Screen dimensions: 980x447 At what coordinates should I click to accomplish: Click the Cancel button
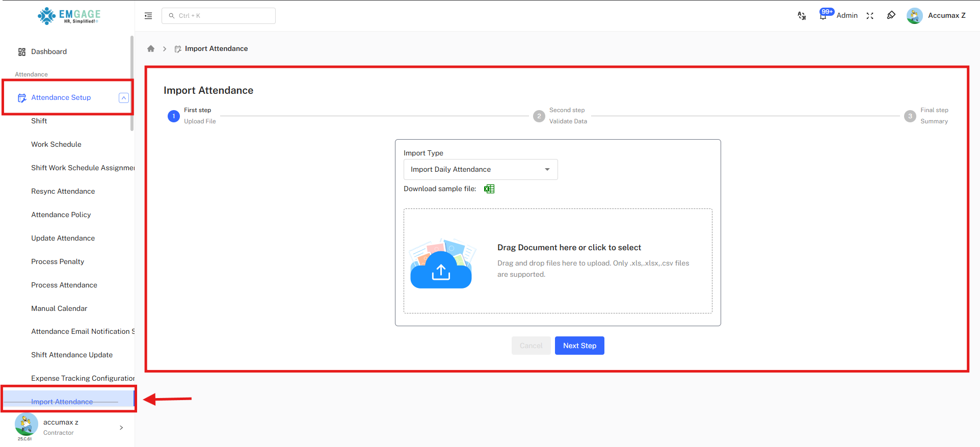531,346
